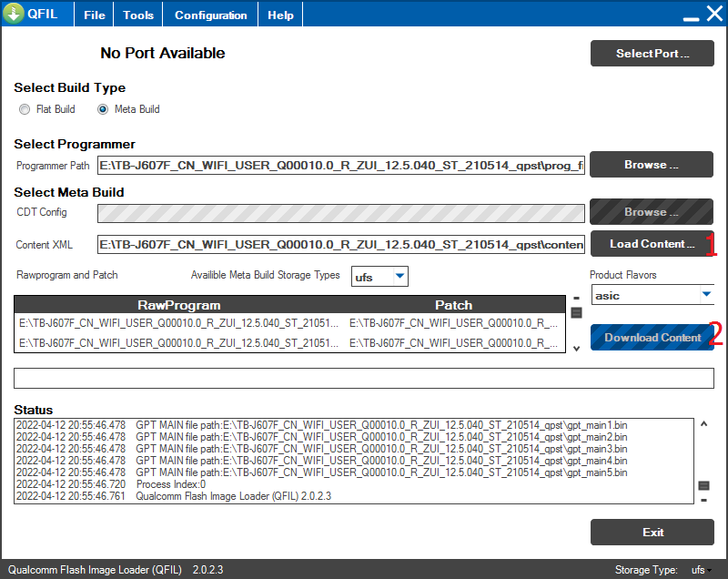Click the Content XML input field
This screenshot has width=728, height=579.
pyautogui.click(x=340, y=244)
